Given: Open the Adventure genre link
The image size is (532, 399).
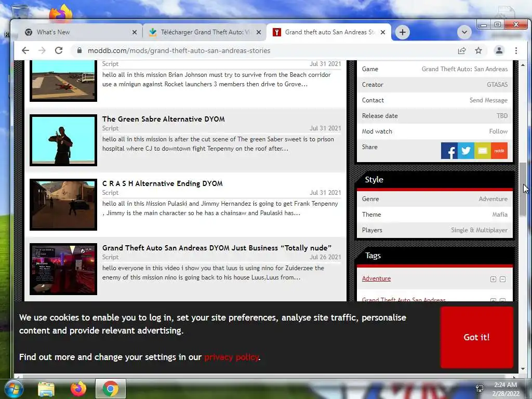Looking at the screenshot, I should pos(493,199).
